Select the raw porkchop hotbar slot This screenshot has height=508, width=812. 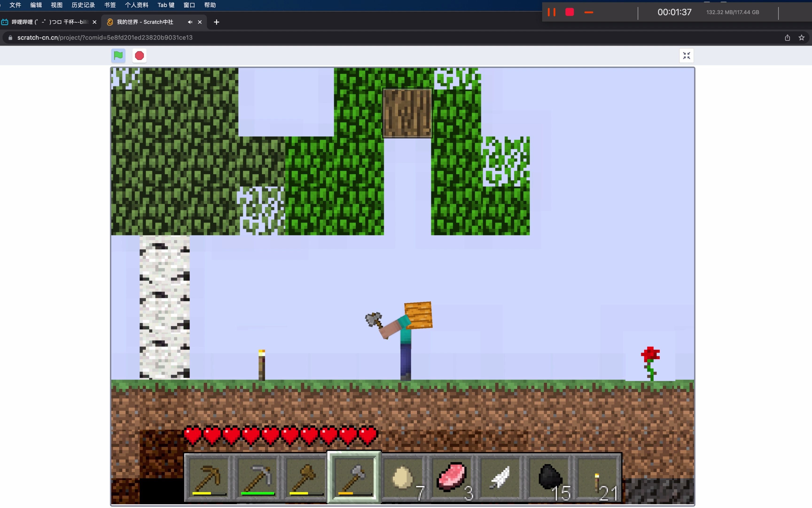452,477
